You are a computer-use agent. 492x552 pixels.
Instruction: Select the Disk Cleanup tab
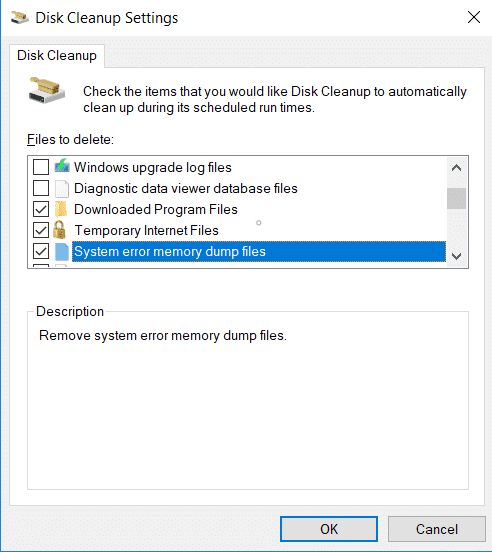[57, 56]
